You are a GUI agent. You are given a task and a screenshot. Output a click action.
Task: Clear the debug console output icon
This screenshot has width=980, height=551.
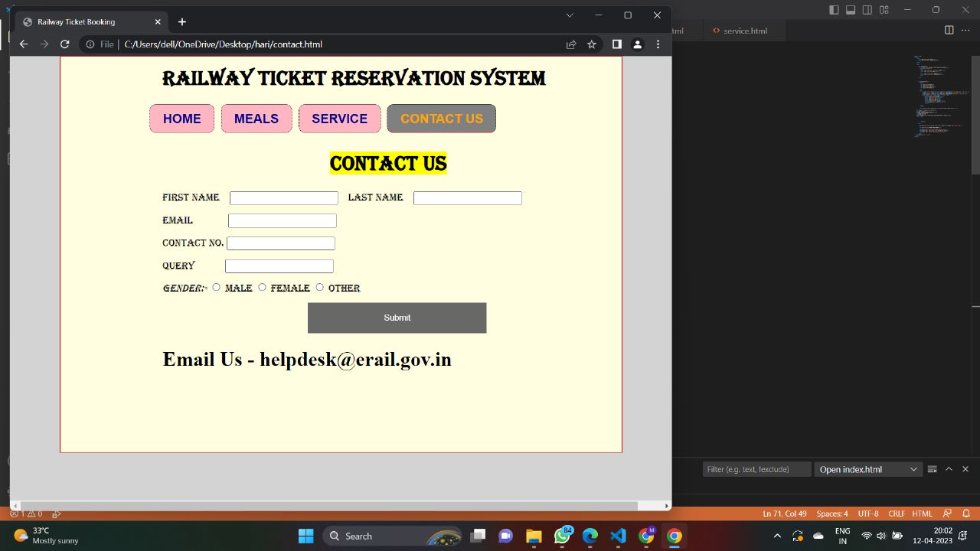932,468
